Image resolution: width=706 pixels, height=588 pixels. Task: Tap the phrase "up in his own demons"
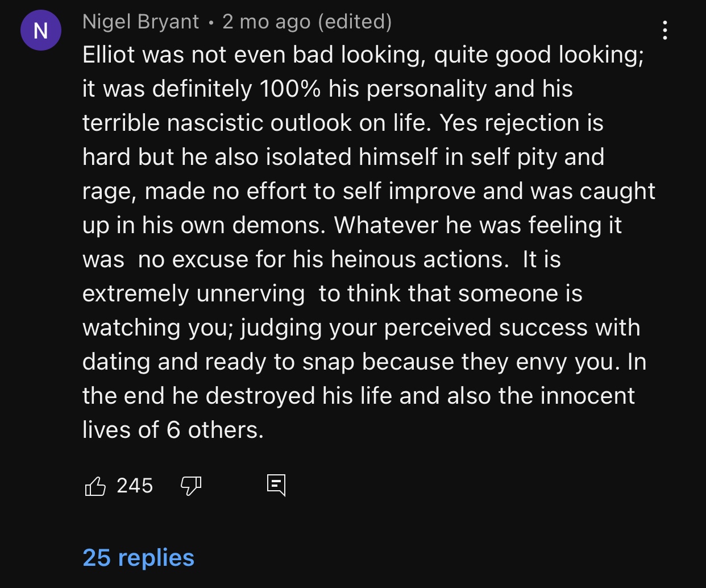[x=205, y=226]
